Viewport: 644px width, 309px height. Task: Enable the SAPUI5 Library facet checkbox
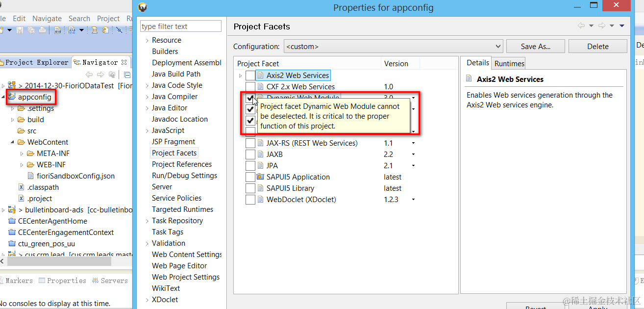coord(250,188)
